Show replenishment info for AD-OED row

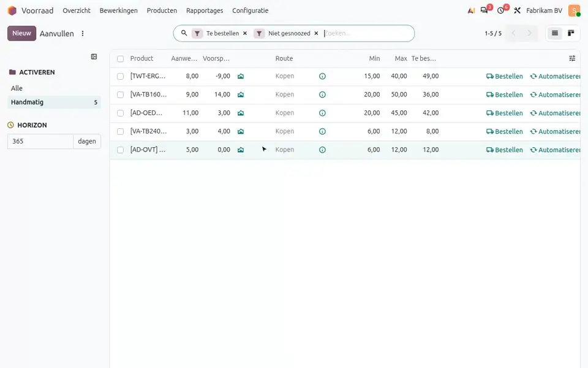[322, 113]
